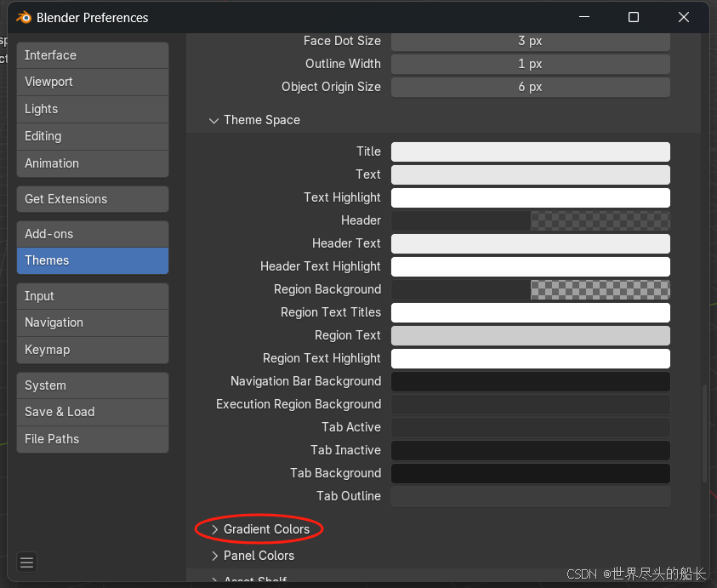This screenshot has width=717, height=588.
Task: Open the Text color swatch
Action: pyautogui.click(x=531, y=174)
